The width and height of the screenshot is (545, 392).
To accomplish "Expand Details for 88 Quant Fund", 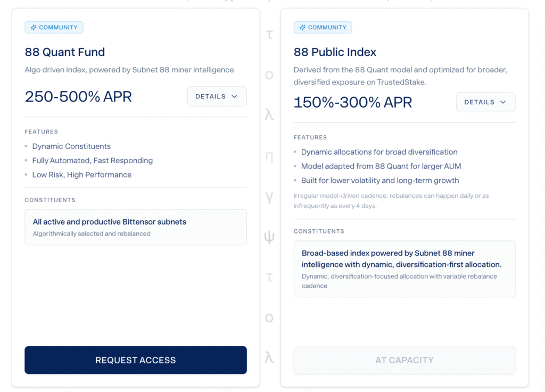I will (217, 96).
